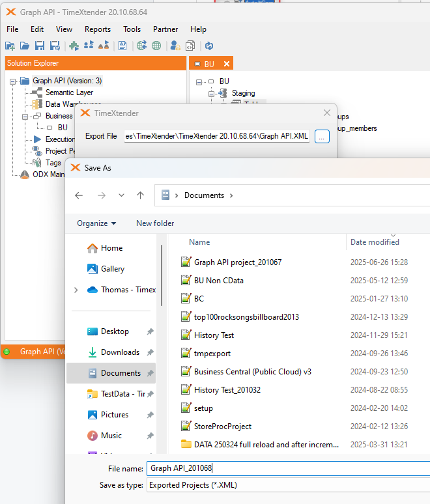This screenshot has width=430, height=504.
Task: Click the code document script icon
Action: (x=190, y=46)
